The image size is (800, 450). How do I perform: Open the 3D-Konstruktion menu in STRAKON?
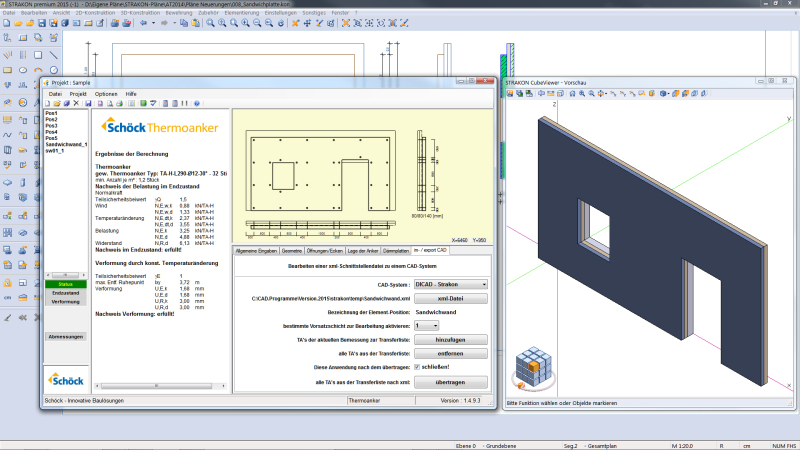click(140, 13)
